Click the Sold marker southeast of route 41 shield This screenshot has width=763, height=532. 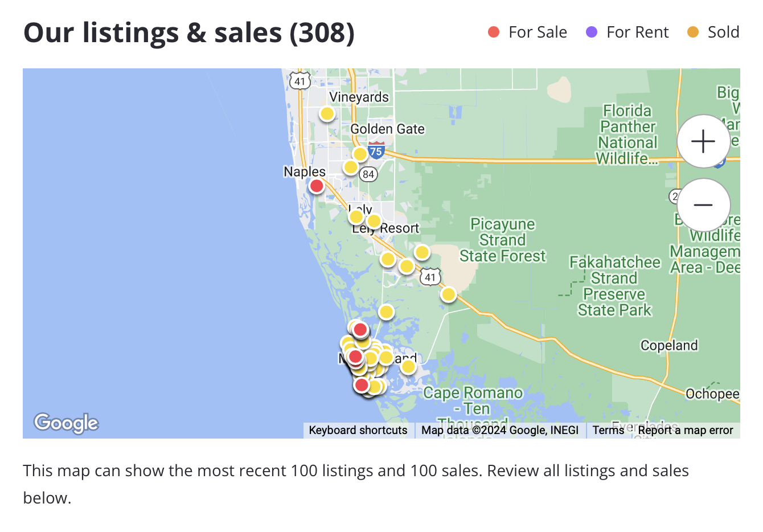(449, 294)
